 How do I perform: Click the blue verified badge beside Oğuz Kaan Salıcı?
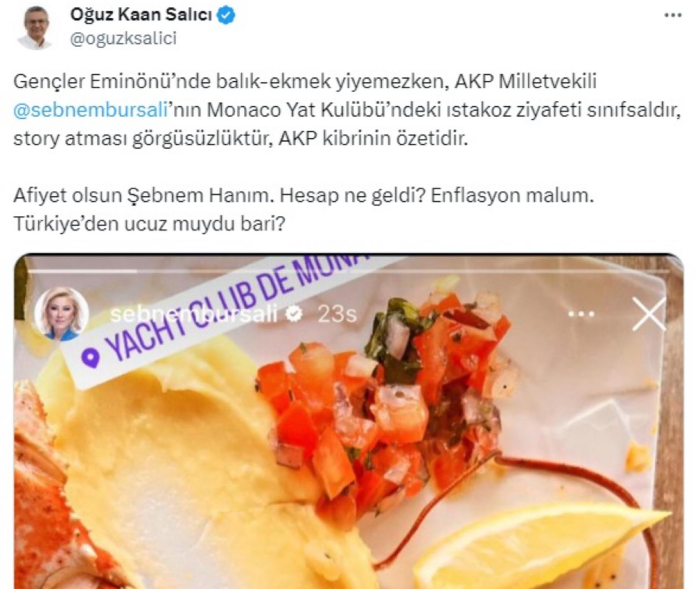226,15
